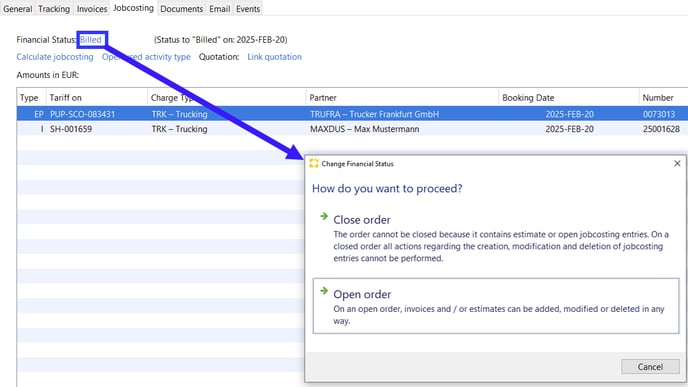Close the Change Financial Status dialog
The height and width of the screenshot is (387, 688).
677,163
